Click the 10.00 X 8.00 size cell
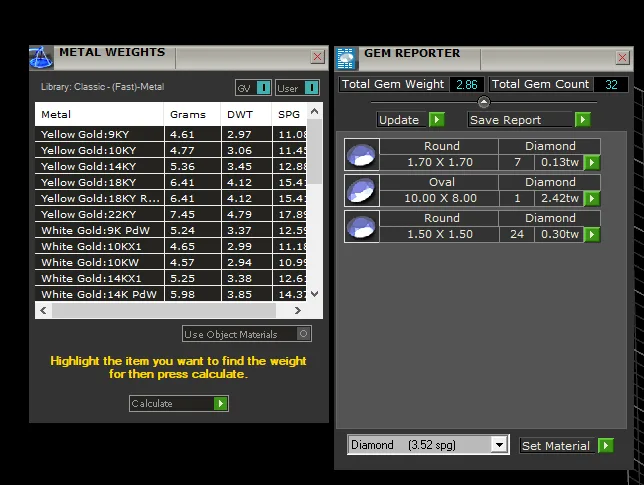Image resolution: width=644 pixels, height=485 pixels. coord(439,198)
